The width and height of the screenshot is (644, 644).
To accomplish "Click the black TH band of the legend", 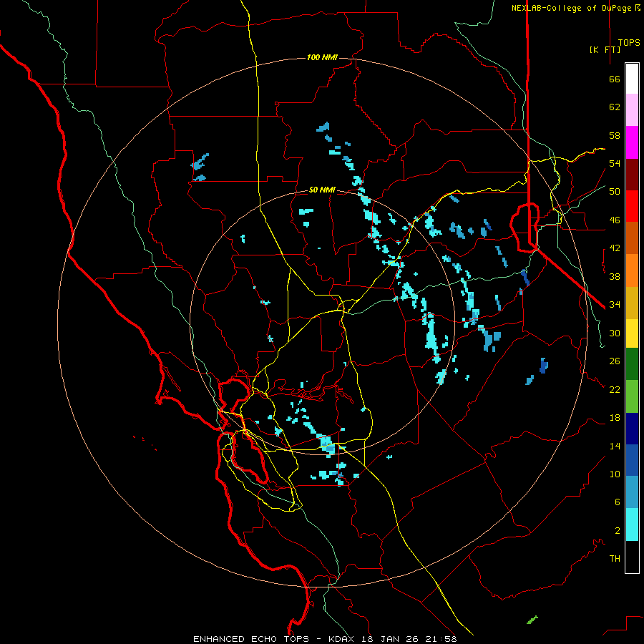I will (x=632, y=557).
